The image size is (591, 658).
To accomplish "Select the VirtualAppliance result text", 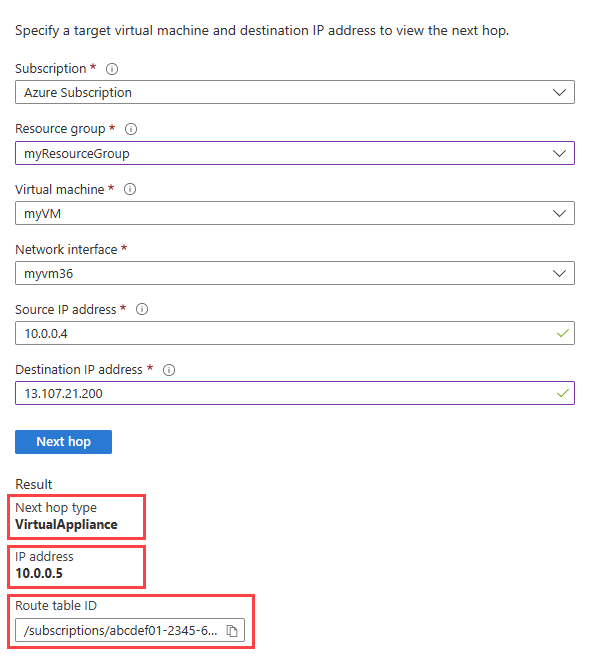I will (66, 525).
